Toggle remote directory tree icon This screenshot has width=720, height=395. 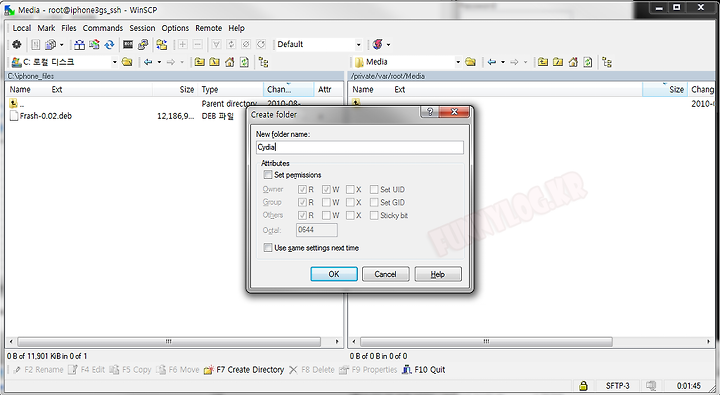coord(607,62)
